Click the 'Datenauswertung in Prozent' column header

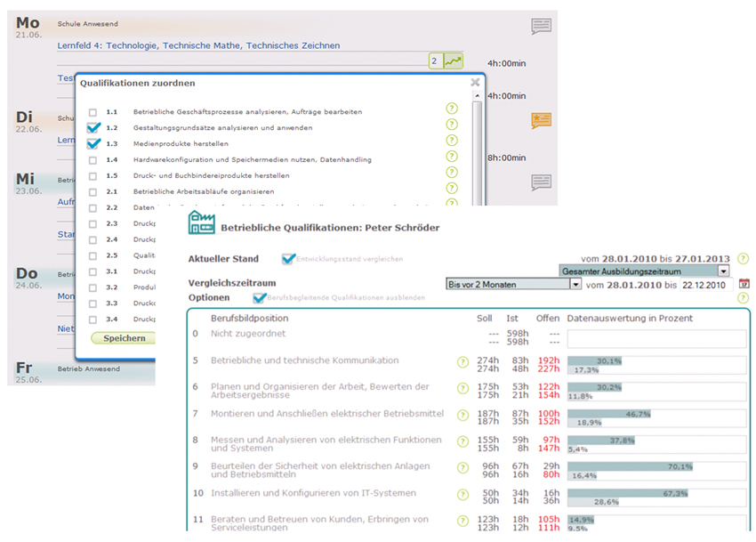tap(630, 319)
